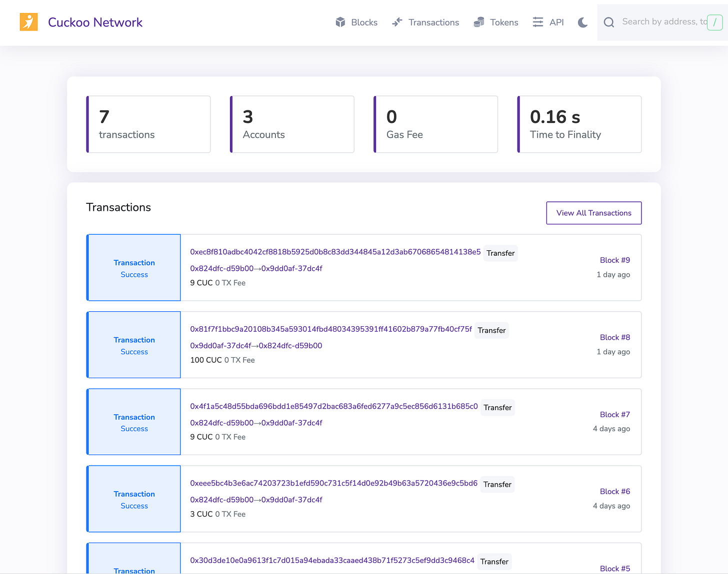This screenshot has width=728, height=574.
Task: Click Transaction Success tile for Block #6
Action: point(134,499)
